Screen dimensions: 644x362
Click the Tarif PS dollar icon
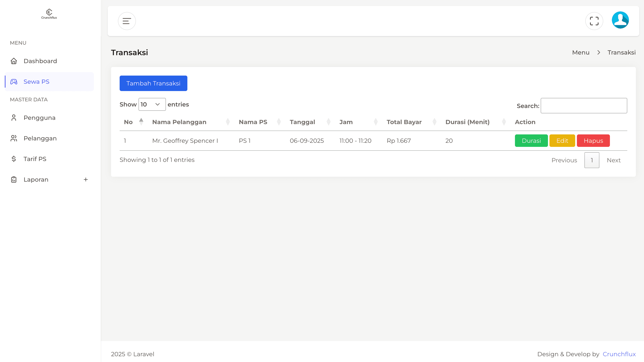(x=14, y=159)
